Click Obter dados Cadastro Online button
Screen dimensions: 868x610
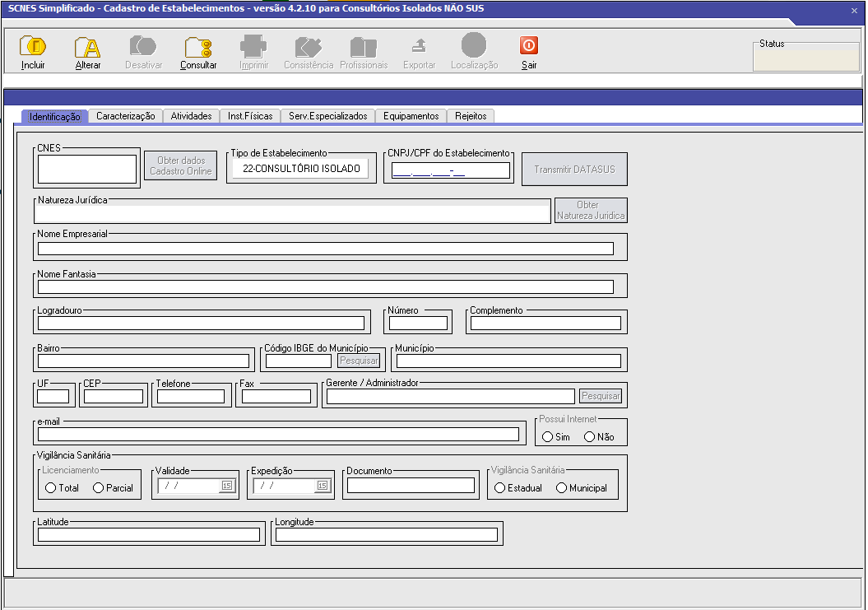point(180,165)
